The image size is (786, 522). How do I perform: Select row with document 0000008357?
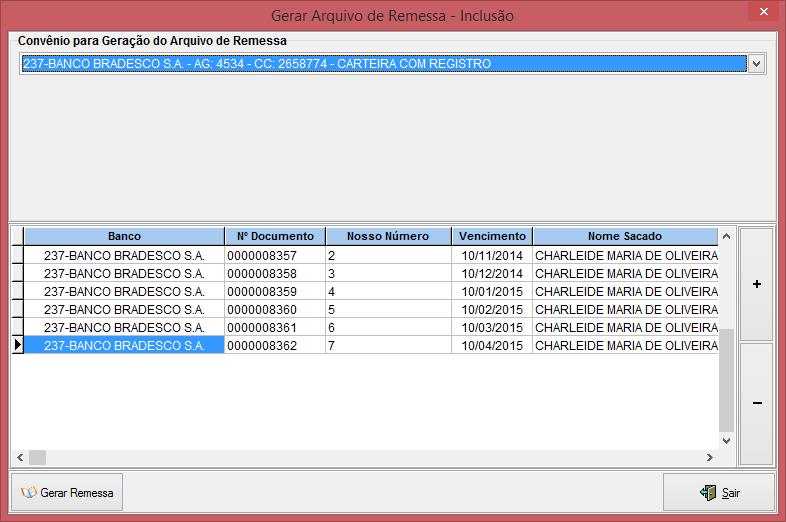coord(262,256)
